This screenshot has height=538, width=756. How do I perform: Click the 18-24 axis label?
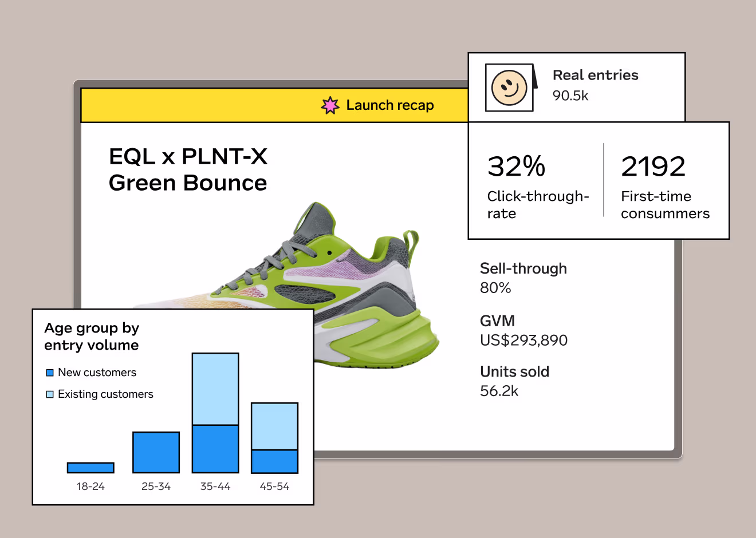tap(90, 486)
